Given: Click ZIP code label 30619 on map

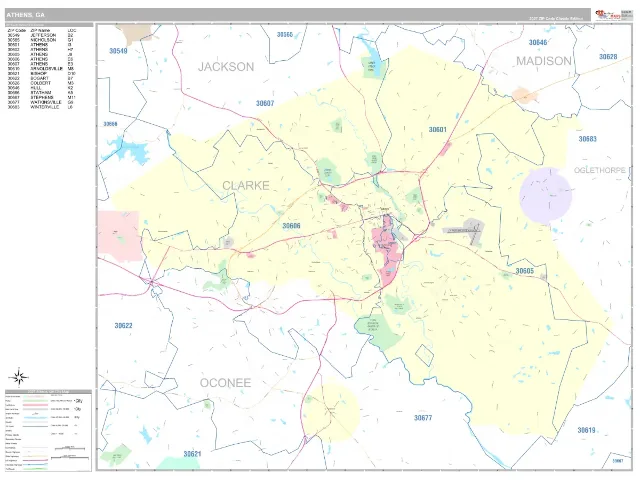Looking at the screenshot, I should (586, 430).
